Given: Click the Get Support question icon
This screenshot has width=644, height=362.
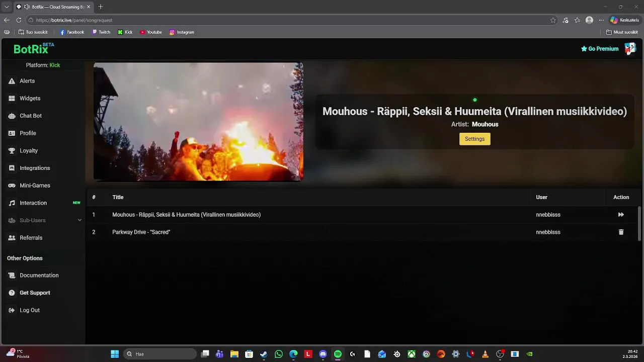Looking at the screenshot, I should click(x=12, y=293).
